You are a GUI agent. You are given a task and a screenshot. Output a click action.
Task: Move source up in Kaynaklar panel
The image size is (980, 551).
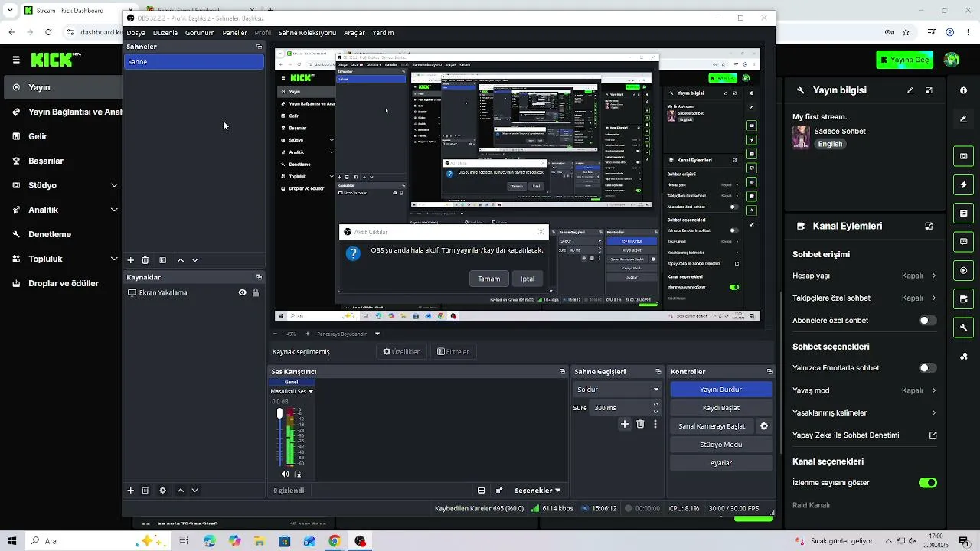click(181, 491)
